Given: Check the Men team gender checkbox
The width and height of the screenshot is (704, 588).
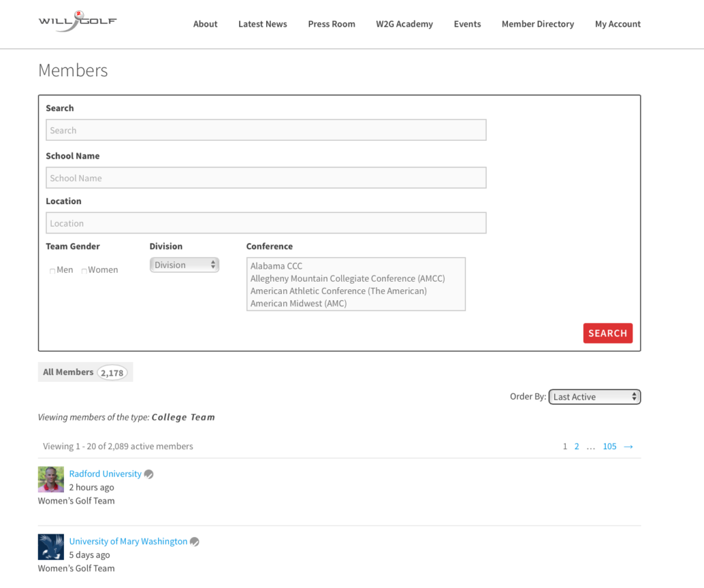Looking at the screenshot, I should click(52, 271).
